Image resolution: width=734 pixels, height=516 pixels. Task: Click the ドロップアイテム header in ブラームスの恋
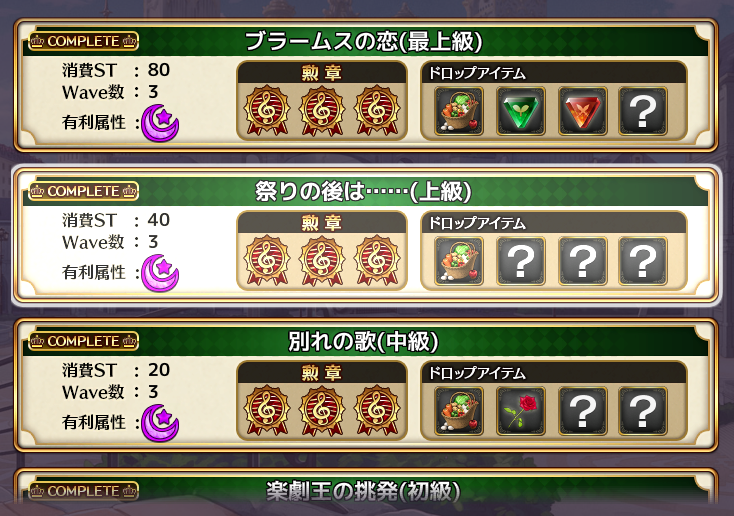coord(477,73)
